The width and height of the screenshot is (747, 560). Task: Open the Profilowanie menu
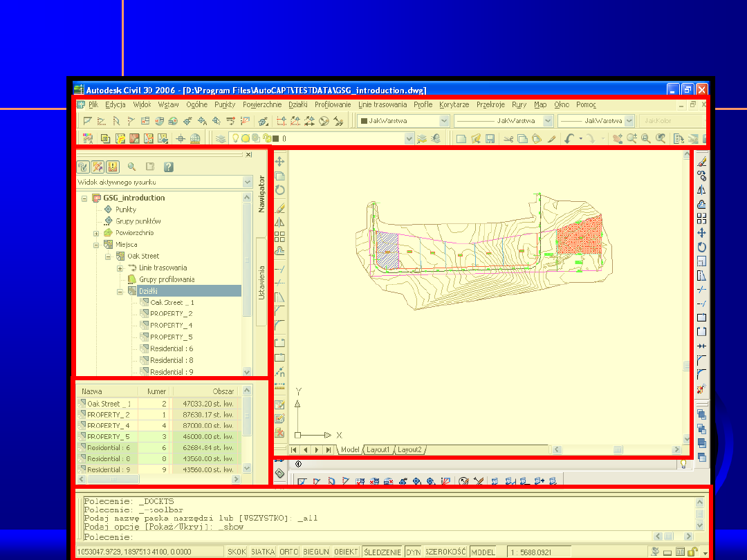coord(333,105)
